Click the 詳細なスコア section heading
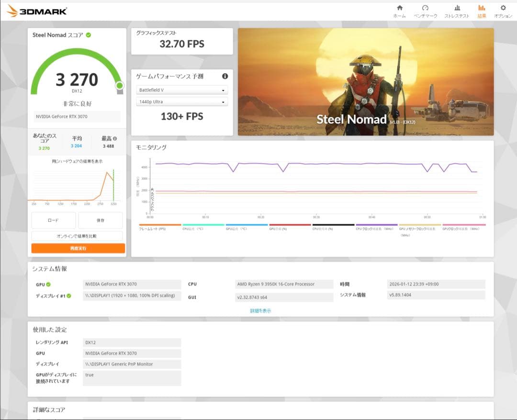 [x=49, y=410]
